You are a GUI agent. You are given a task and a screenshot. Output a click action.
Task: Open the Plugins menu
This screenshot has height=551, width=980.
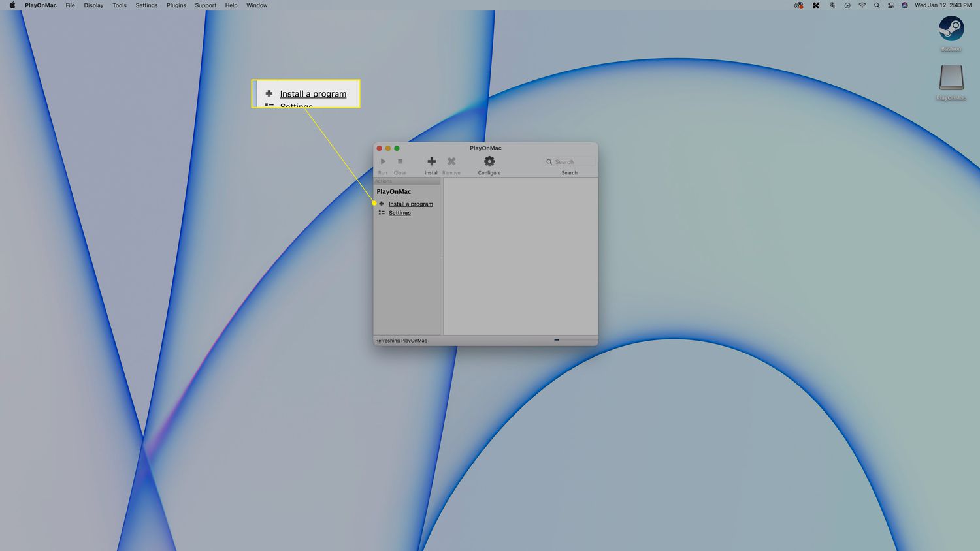[176, 5]
